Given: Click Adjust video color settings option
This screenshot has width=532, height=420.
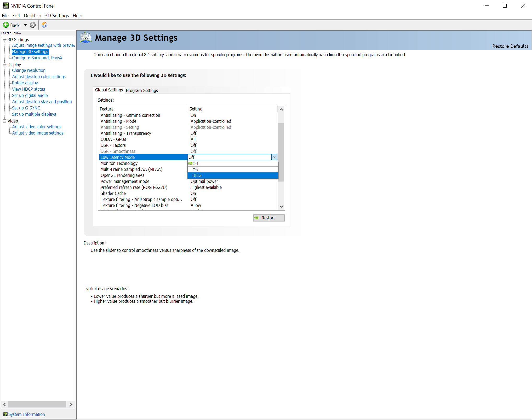Looking at the screenshot, I should [37, 127].
